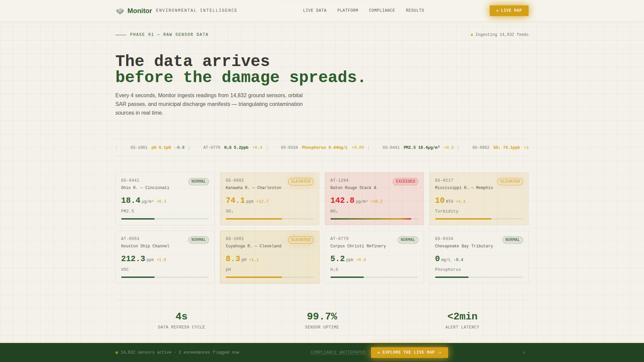Click the 142.8 reading on Baton Rouge card
The width and height of the screenshot is (644, 362).
coord(342,200)
